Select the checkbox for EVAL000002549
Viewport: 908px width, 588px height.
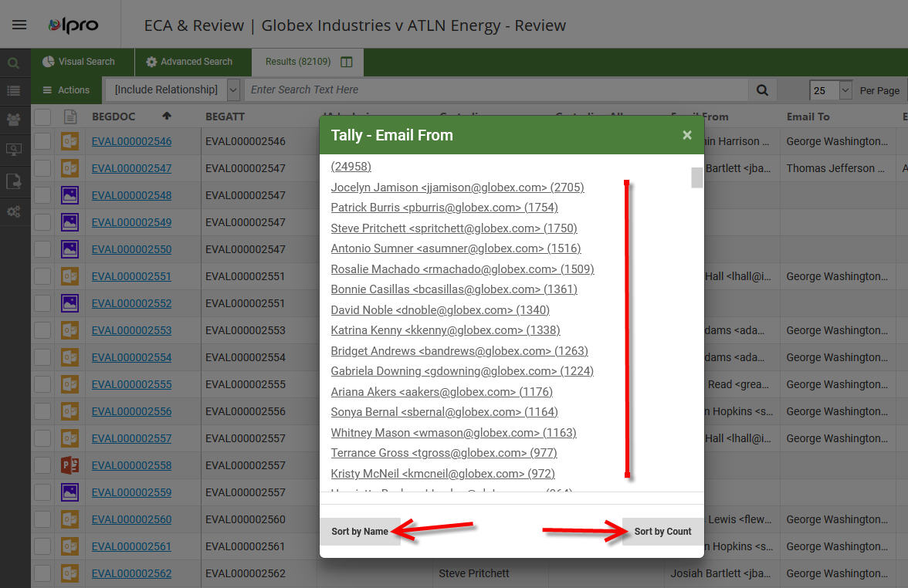pos(42,222)
